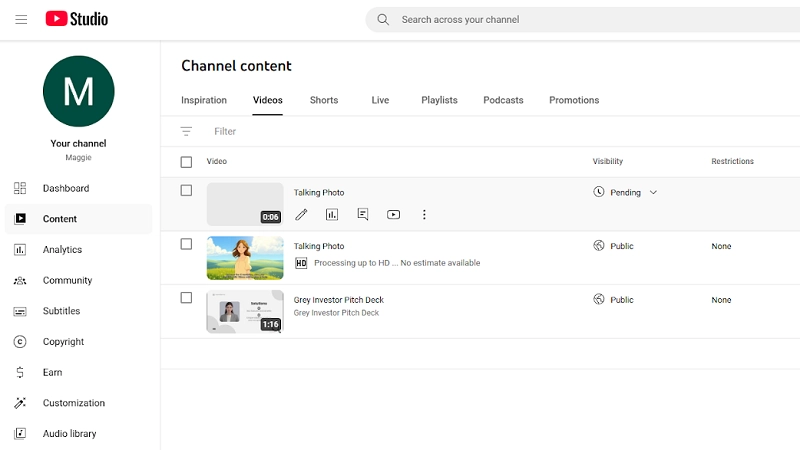The height and width of the screenshot is (450, 800).
Task: Switch to the Shorts tab
Action: (323, 100)
